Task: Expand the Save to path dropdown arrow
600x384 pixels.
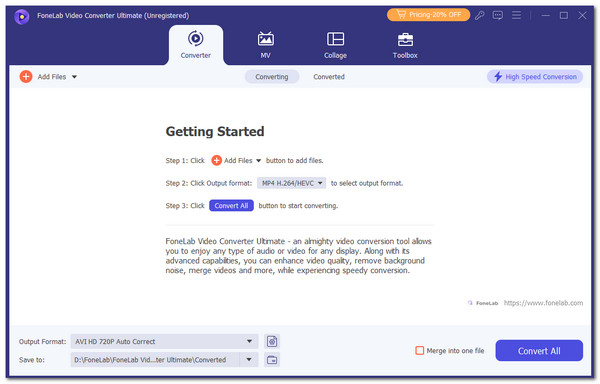Action: [249, 360]
